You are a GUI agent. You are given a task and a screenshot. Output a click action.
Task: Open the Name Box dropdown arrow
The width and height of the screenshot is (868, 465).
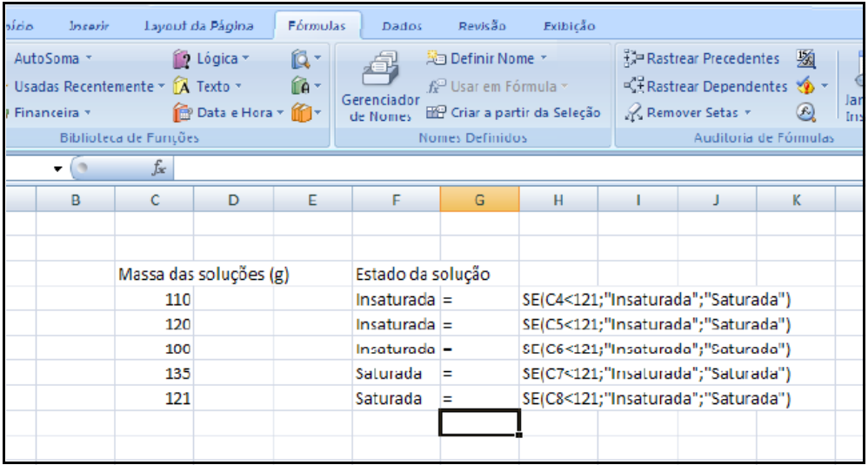coord(57,167)
